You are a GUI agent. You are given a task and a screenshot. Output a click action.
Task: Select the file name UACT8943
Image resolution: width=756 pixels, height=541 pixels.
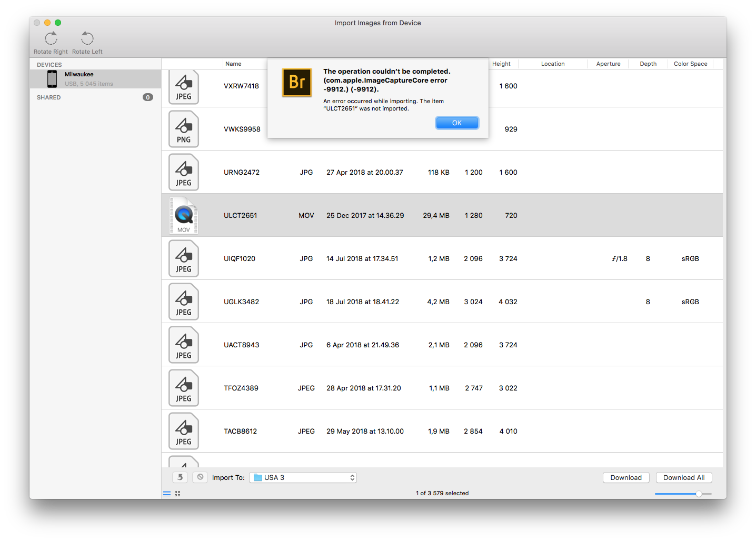point(242,345)
